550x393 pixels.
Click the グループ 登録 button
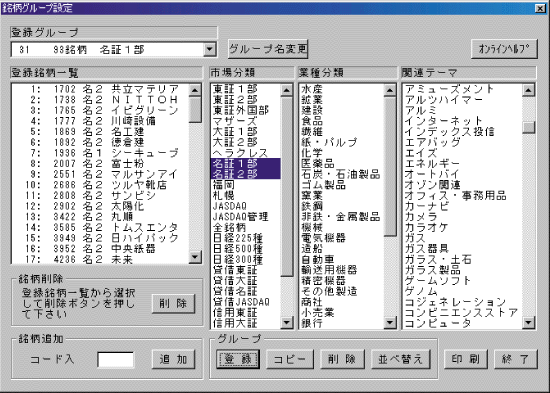click(x=238, y=359)
